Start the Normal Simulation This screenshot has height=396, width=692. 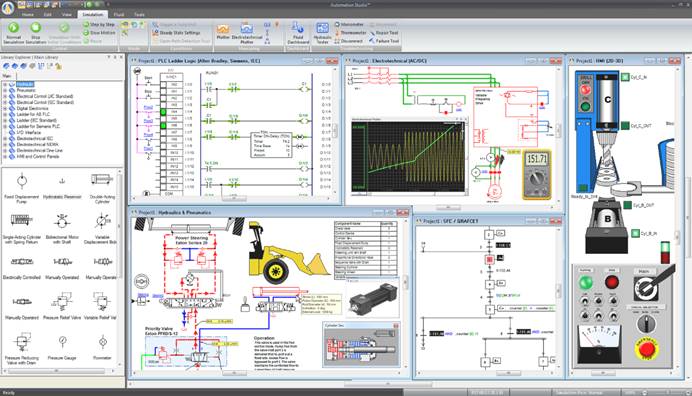tap(13, 32)
